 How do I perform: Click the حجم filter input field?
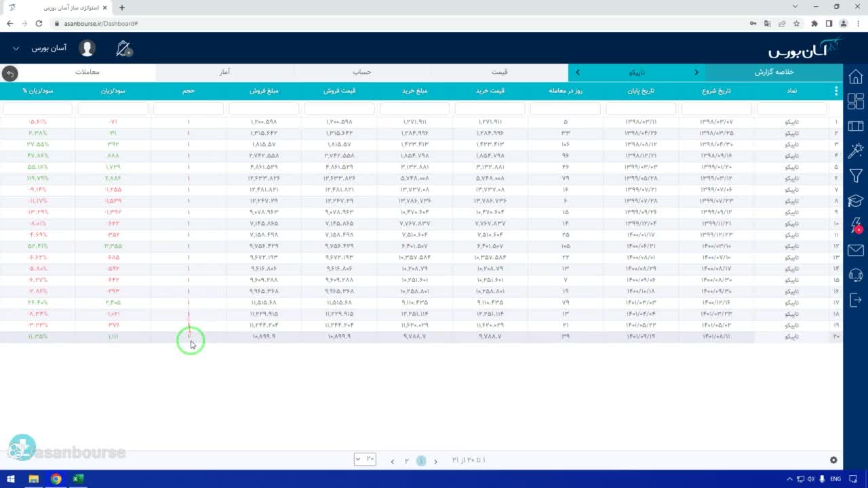coord(189,108)
